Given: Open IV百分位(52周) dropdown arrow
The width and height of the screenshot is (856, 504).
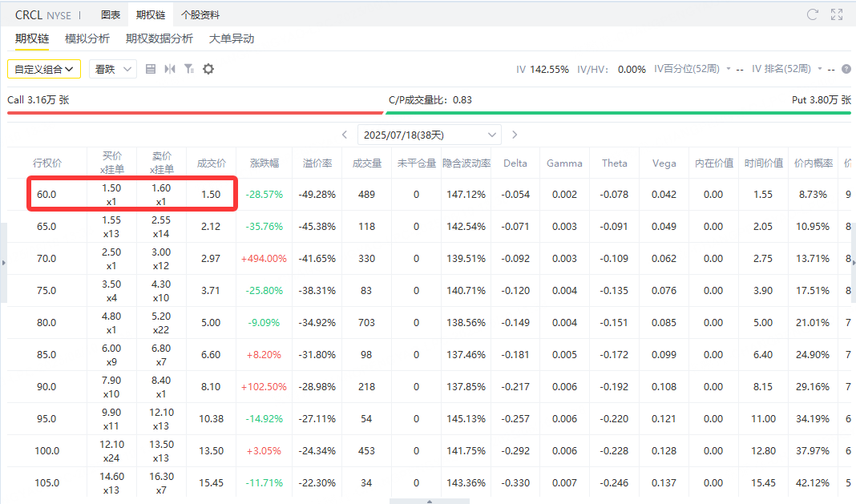Looking at the screenshot, I should tap(729, 69).
